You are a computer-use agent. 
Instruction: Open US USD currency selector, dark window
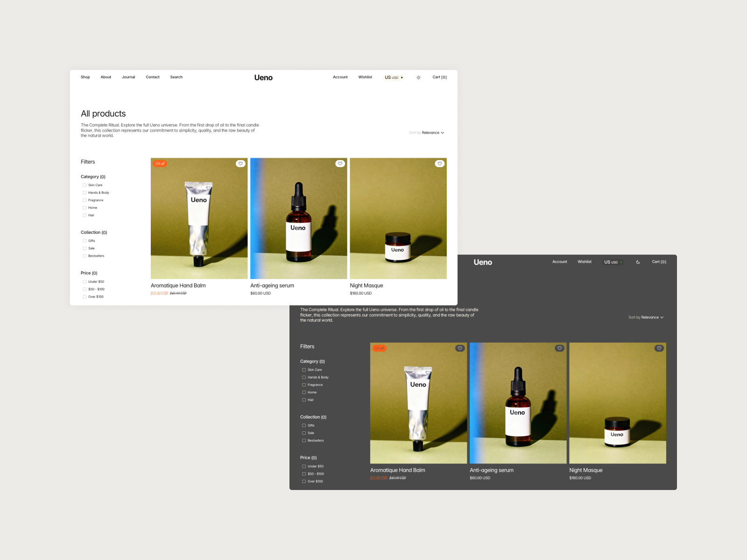613,262
